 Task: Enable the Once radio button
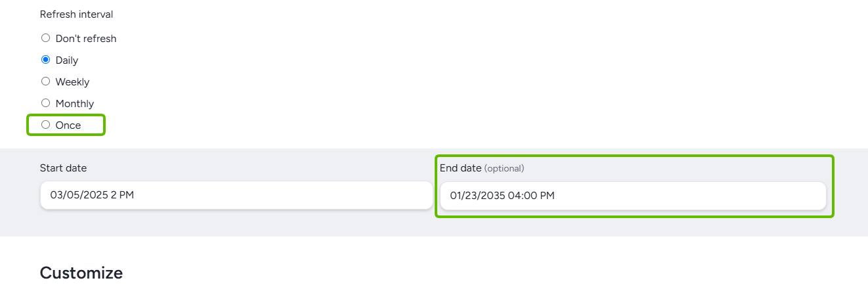point(45,125)
